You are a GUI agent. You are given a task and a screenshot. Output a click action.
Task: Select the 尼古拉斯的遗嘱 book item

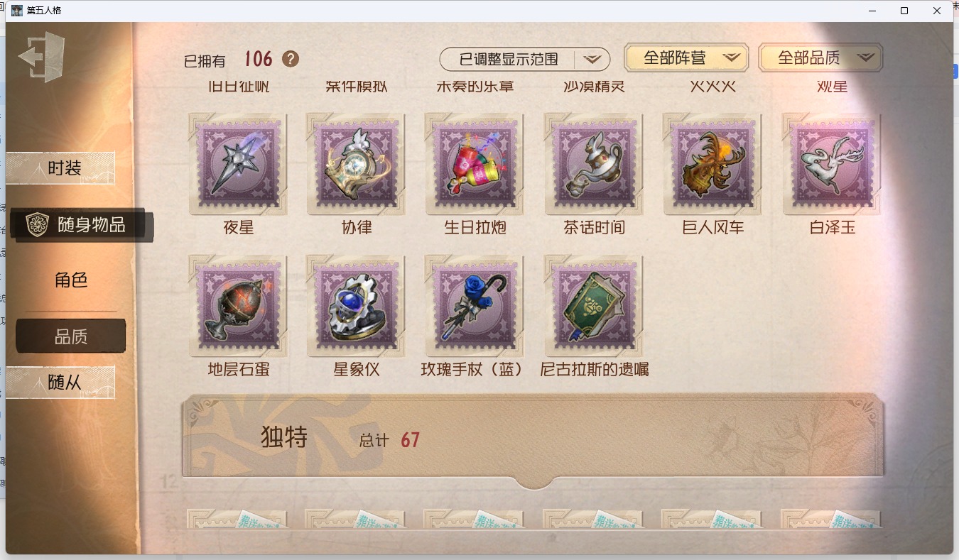[x=595, y=306]
